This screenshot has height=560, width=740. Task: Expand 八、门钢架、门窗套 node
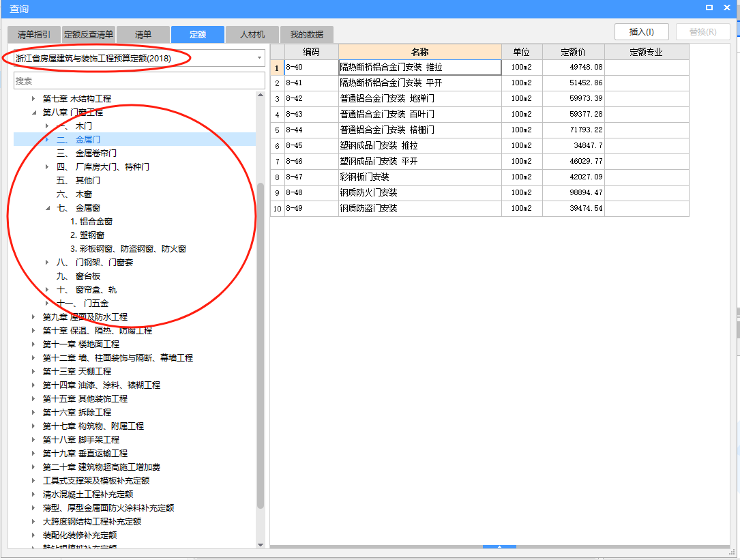point(47,263)
